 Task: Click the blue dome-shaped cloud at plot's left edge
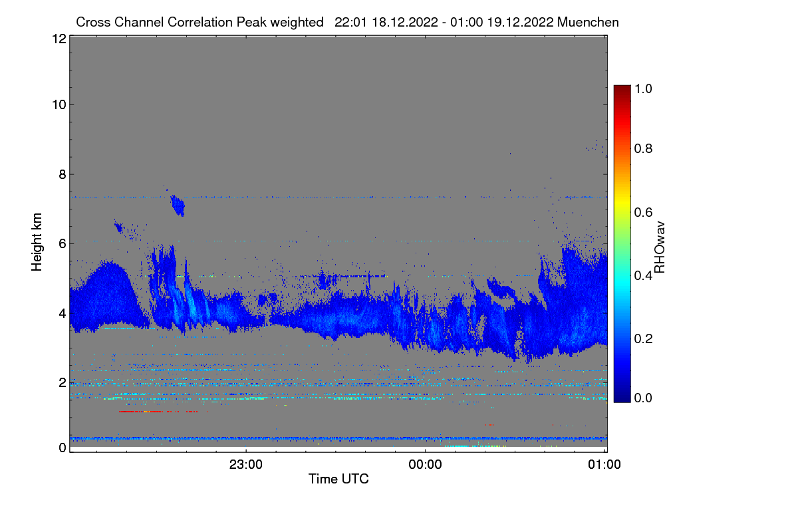106,297
